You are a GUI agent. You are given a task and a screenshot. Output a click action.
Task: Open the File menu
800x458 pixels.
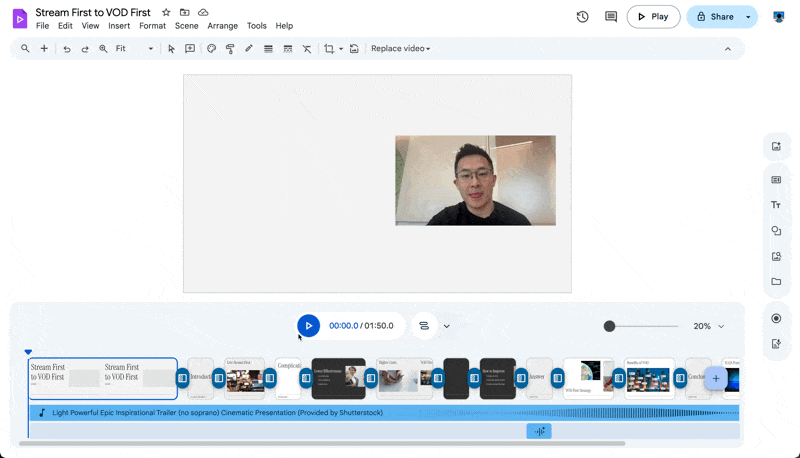pyautogui.click(x=42, y=26)
